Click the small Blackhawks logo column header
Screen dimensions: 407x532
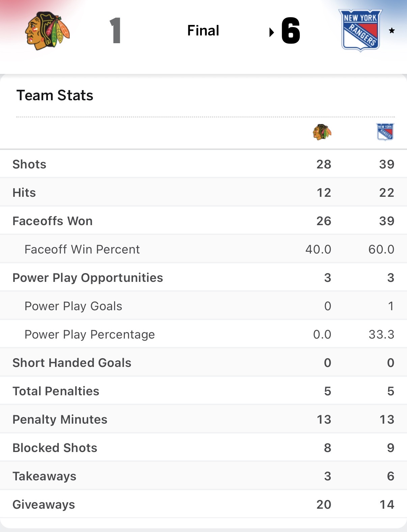coord(322,132)
